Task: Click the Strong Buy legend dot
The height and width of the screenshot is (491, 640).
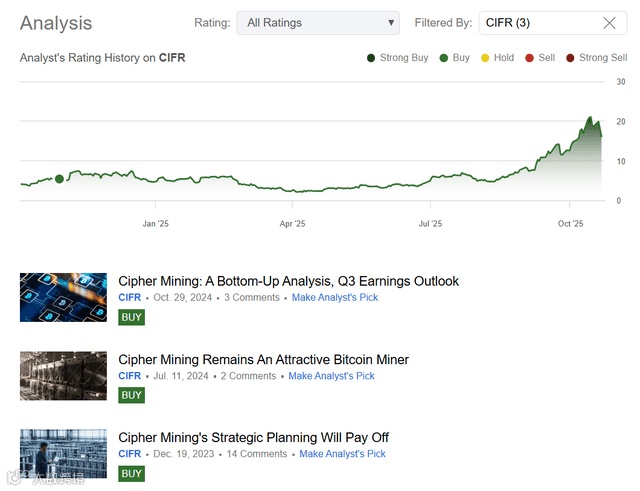Action: coord(371,58)
